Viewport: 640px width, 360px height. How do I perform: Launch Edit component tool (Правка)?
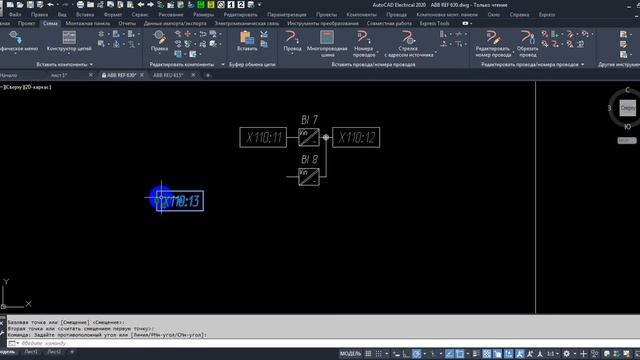click(x=159, y=41)
